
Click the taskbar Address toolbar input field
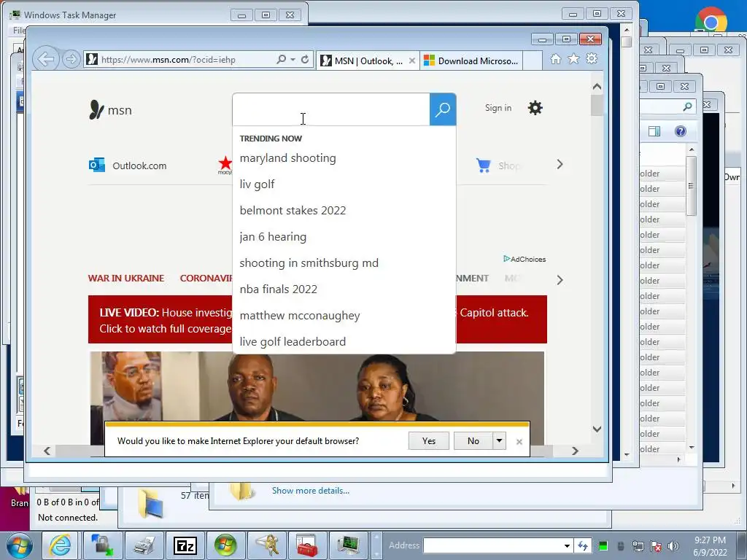click(492, 545)
